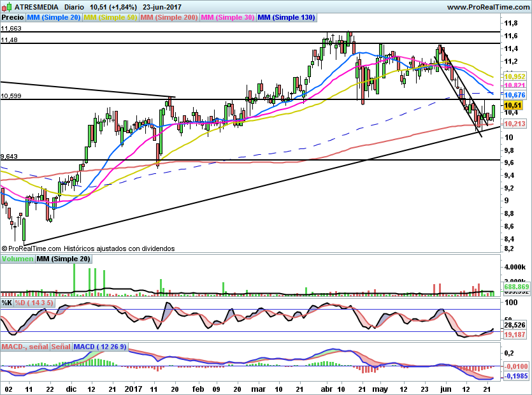The width and height of the screenshot is (532, 395).
Task: Click the 2017 marker on time axis
Action: click(133, 389)
